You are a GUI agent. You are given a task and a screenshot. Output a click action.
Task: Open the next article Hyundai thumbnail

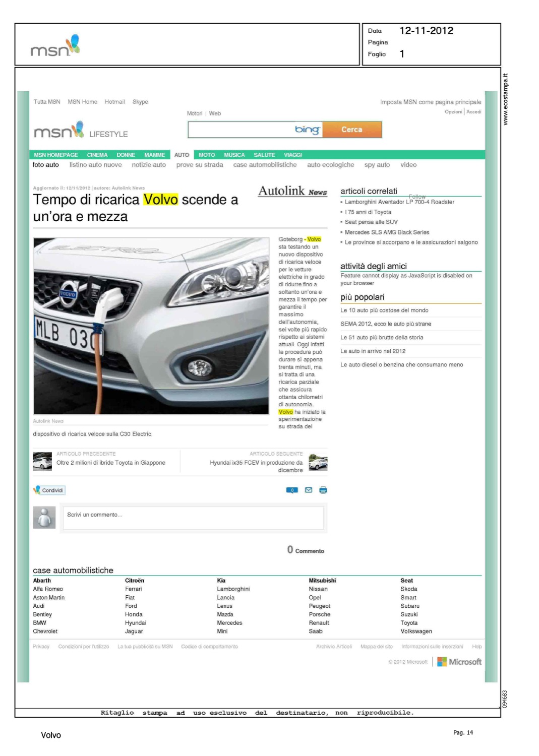coord(318,463)
